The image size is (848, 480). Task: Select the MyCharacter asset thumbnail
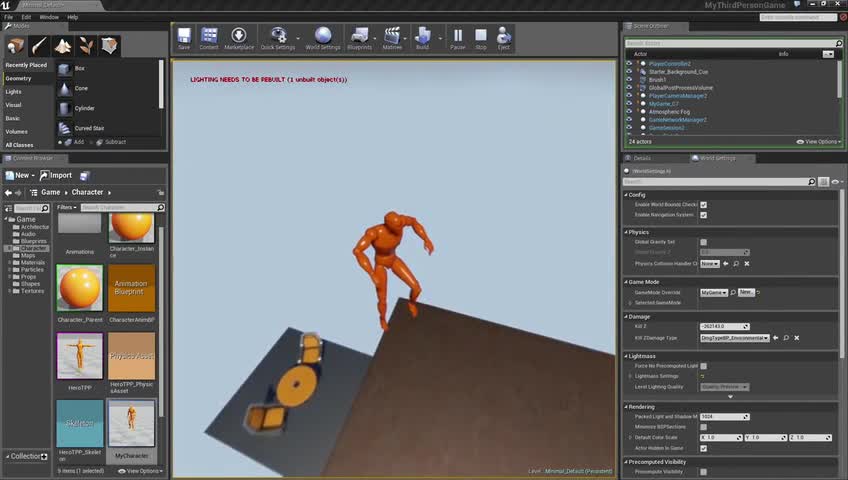coord(131,424)
